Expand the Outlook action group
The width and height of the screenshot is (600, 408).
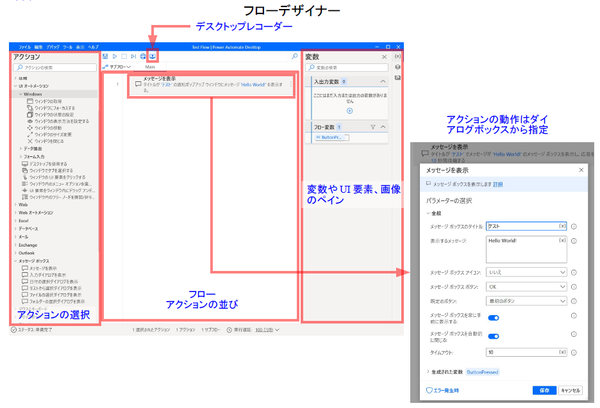coord(16,253)
